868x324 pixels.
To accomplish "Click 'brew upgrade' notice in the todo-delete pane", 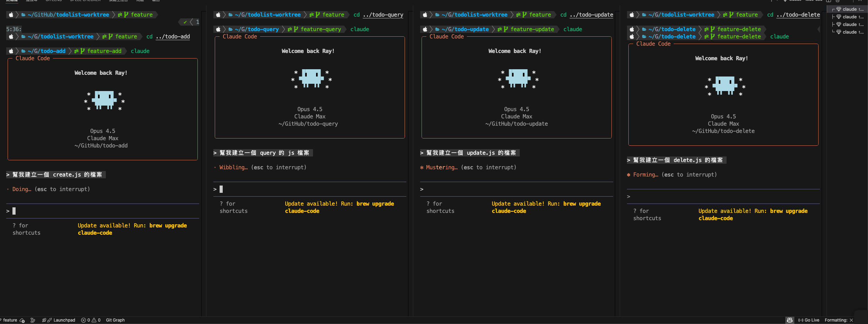I will click(x=789, y=211).
